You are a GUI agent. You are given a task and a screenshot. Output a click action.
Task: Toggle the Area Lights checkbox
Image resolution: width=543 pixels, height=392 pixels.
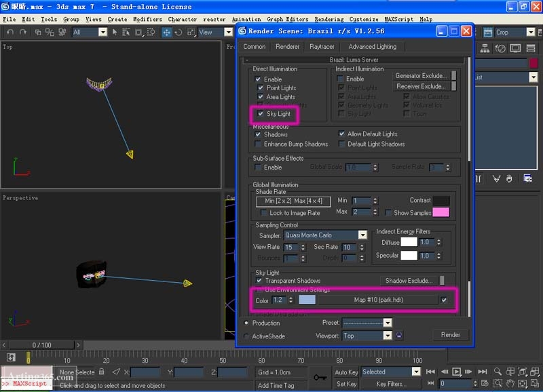pyautogui.click(x=261, y=97)
